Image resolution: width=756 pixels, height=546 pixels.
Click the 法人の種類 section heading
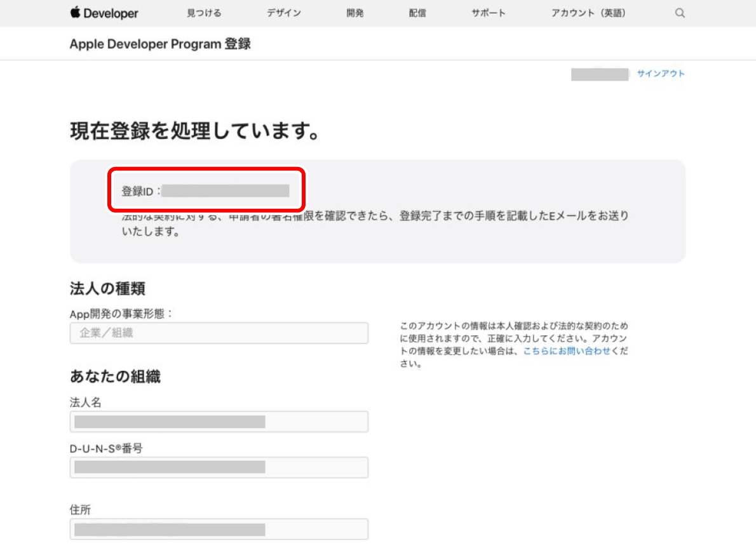click(107, 288)
